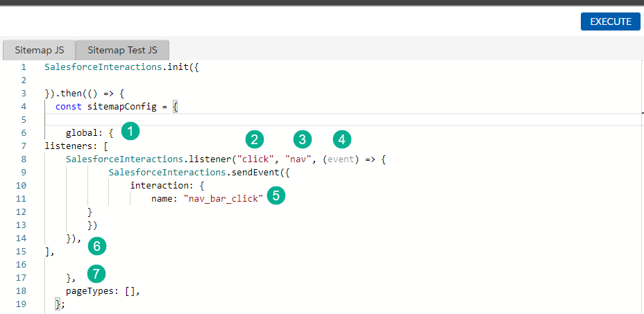644x314 pixels.
Task: Click the green number 6 marker
Action: (97, 245)
